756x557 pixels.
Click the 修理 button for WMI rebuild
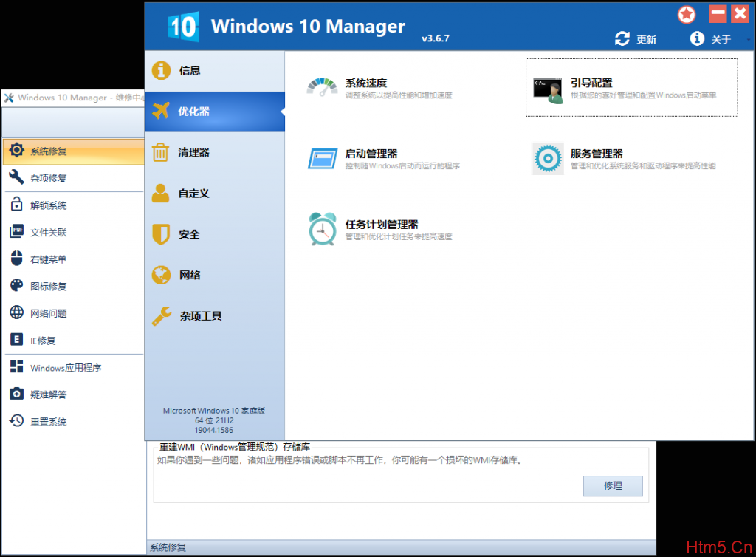[613, 486]
